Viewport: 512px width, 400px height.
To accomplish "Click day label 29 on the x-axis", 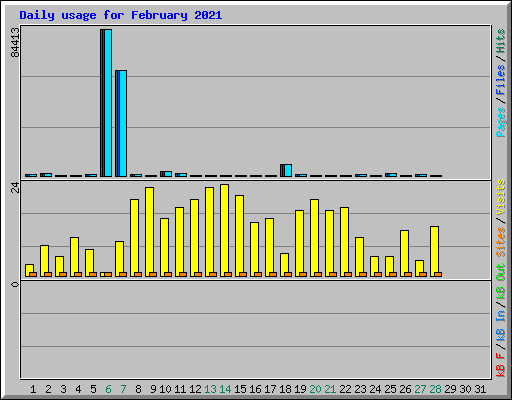I will (x=450, y=389).
